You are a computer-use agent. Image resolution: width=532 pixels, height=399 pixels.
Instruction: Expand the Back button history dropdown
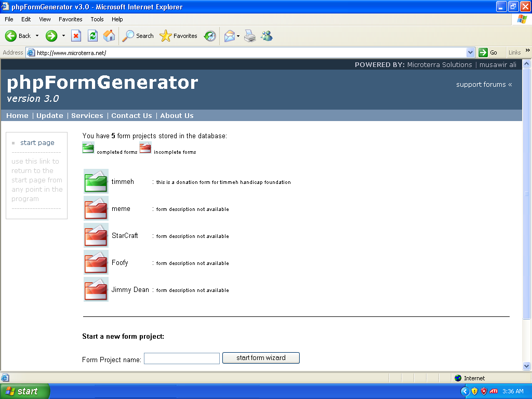coord(37,36)
